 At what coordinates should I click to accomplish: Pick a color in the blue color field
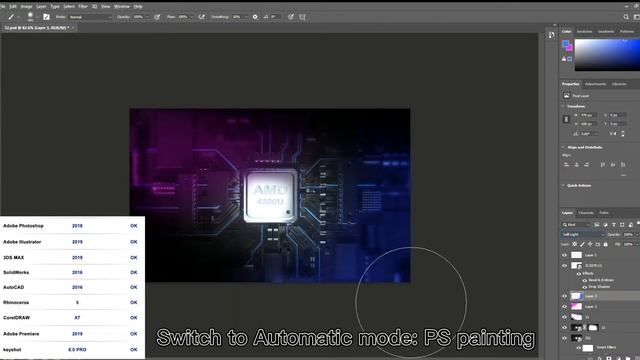click(x=607, y=55)
